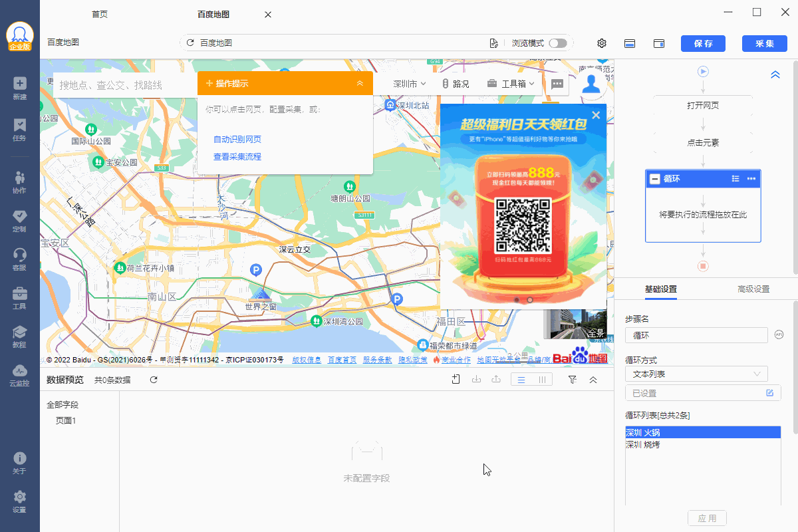This screenshot has height=532, width=798.
Task: Click the 企业版 account logo
Action: [x=20, y=37]
